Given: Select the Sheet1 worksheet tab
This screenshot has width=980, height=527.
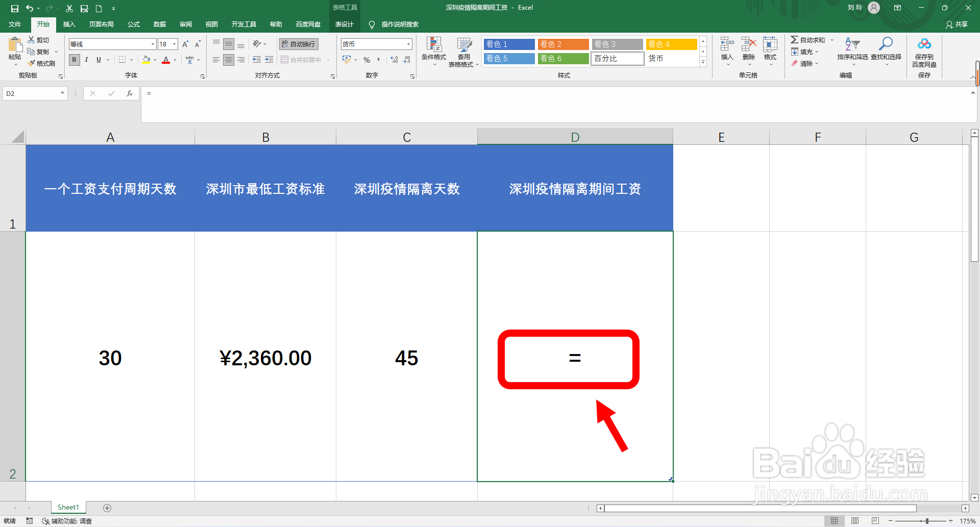Looking at the screenshot, I should pos(68,507).
